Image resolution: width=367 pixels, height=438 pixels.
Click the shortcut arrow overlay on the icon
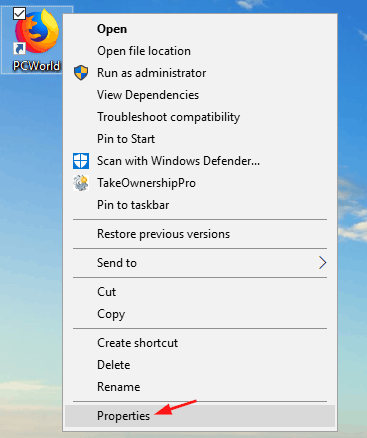pyautogui.click(x=19, y=49)
